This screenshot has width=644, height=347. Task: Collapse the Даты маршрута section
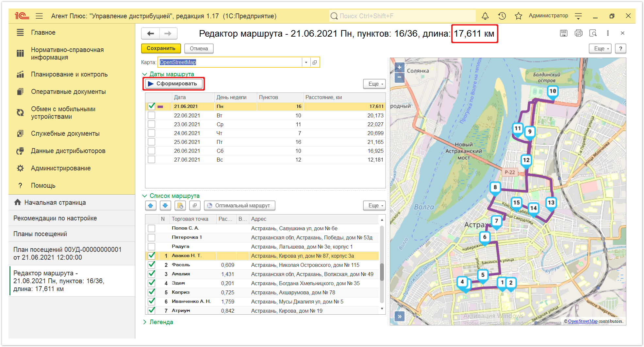tap(144, 74)
